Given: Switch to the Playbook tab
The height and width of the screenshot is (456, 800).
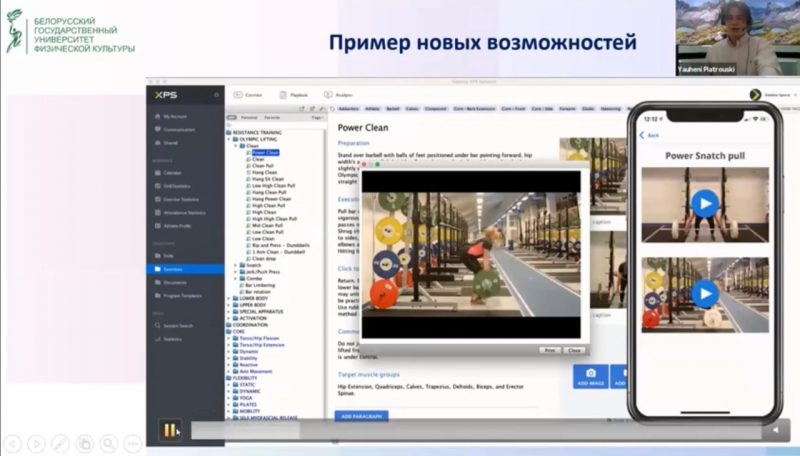Looking at the screenshot, I should coord(298,95).
